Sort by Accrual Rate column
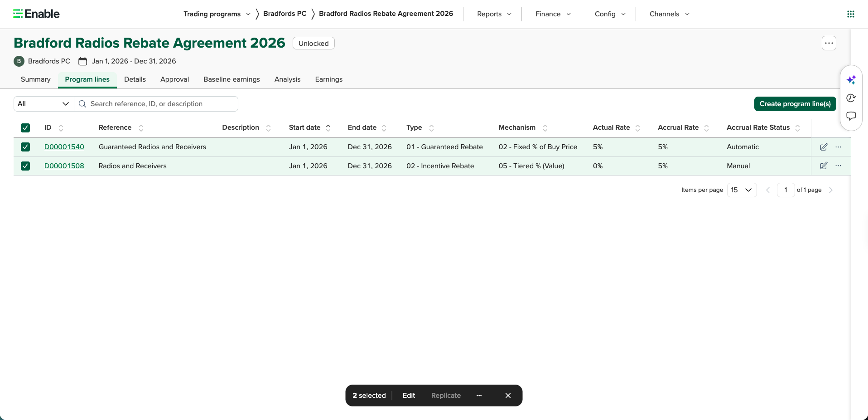 coord(707,128)
